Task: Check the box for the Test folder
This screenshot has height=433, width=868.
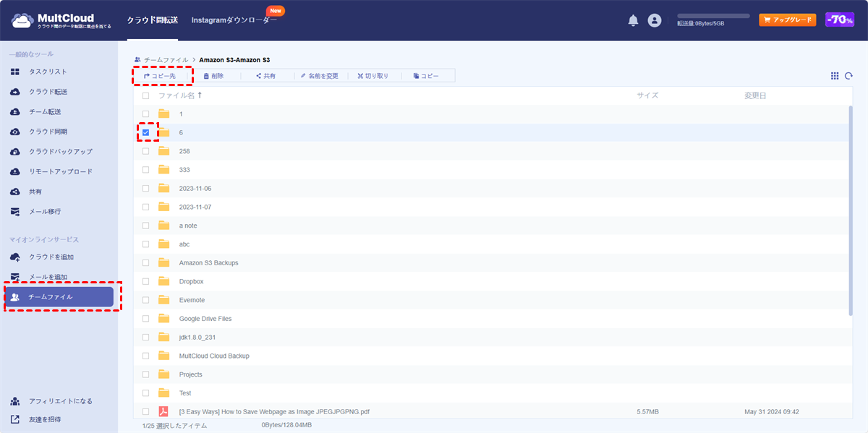Action: pos(145,393)
